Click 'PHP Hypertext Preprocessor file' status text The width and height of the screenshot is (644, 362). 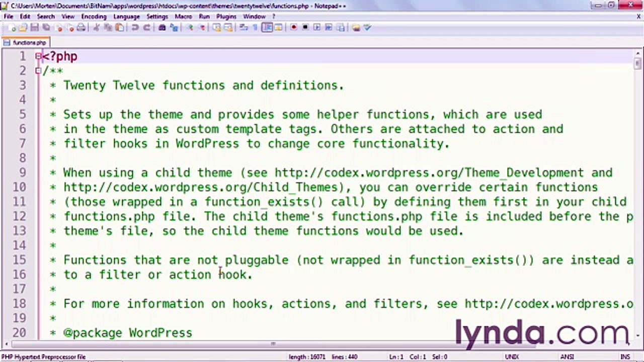(43, 357)
